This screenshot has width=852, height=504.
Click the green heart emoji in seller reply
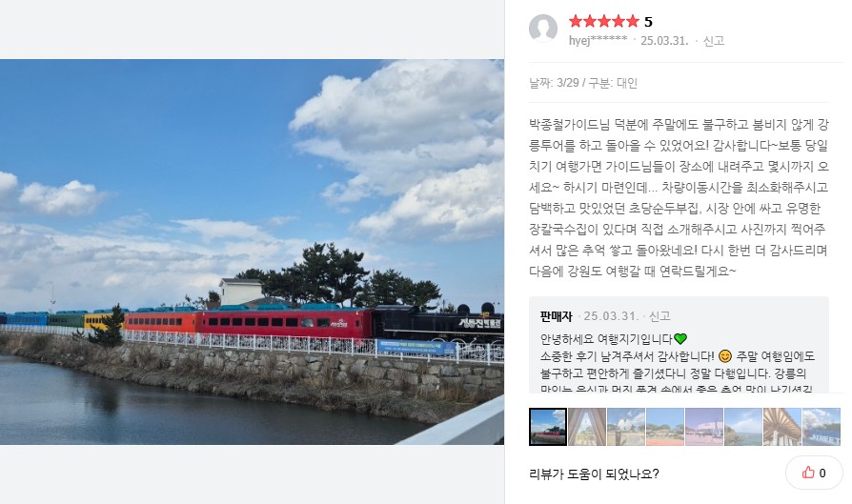click(x=680, y=339)
